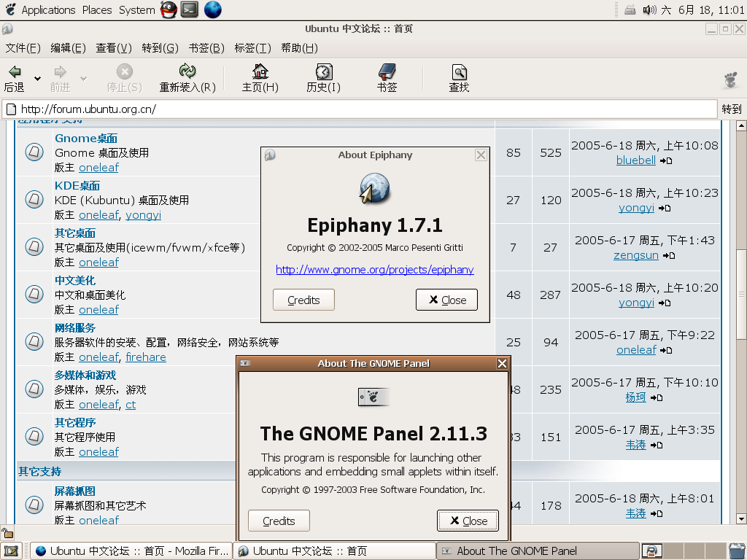Open the 查看(V) menu
747x560 pixels.
click(113, 48)
